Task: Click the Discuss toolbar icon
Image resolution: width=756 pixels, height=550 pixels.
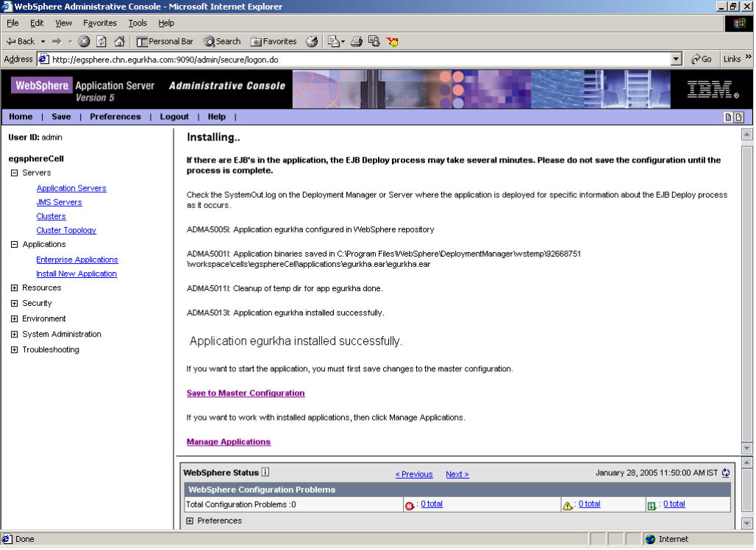Action: click(374, 41)
